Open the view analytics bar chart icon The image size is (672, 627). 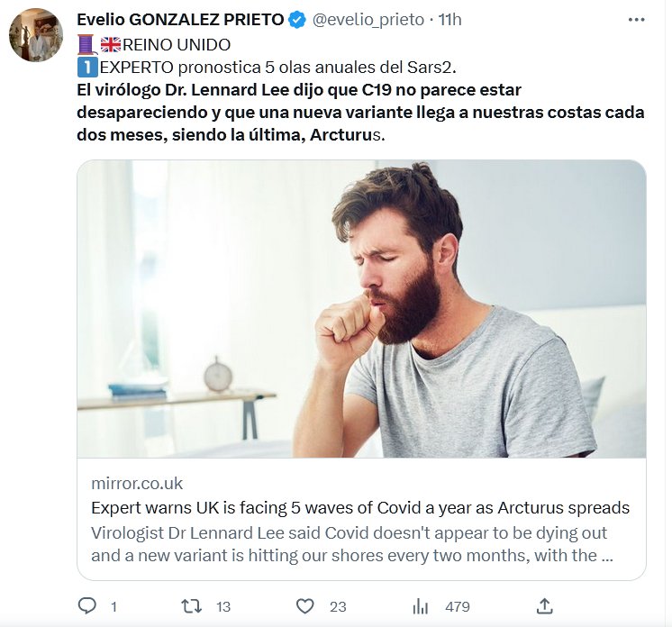(420, 605)
